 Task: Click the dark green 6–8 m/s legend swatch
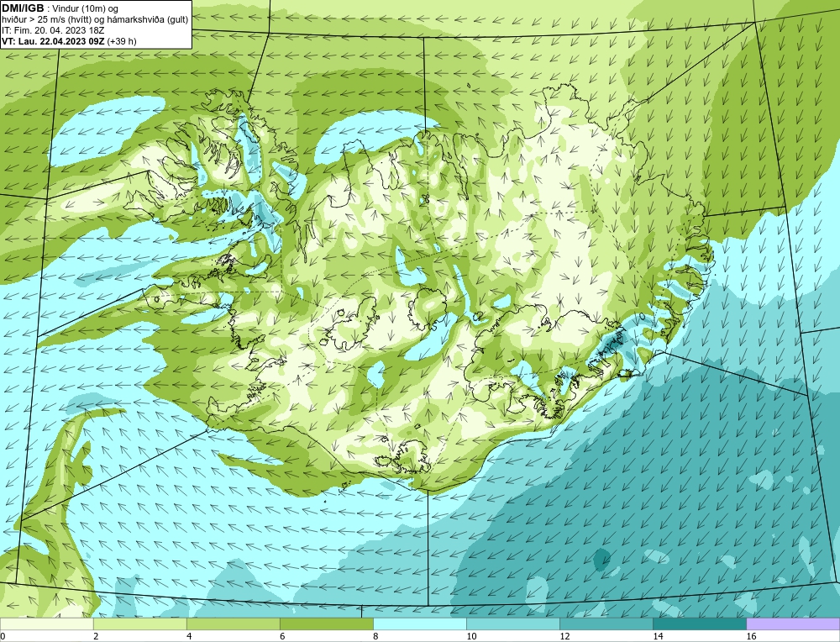[326, 624]
